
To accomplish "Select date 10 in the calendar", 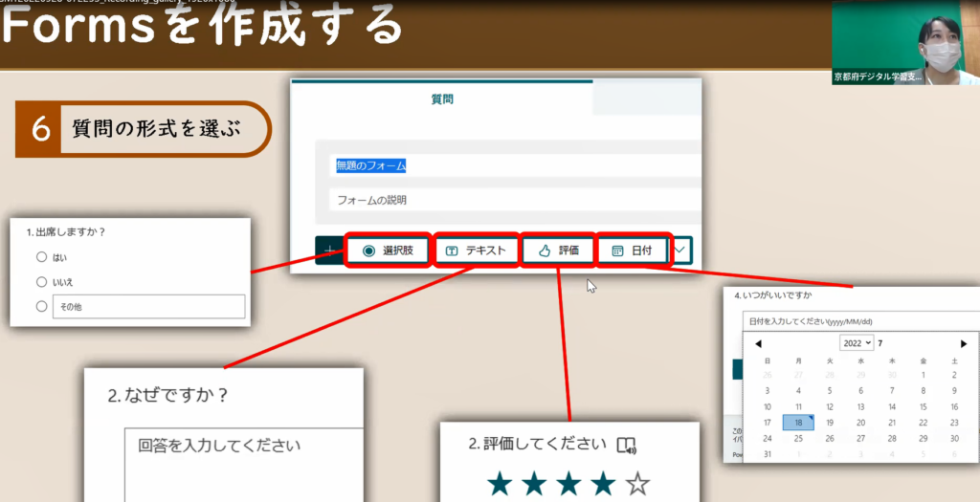I will (x=767, y=406).
